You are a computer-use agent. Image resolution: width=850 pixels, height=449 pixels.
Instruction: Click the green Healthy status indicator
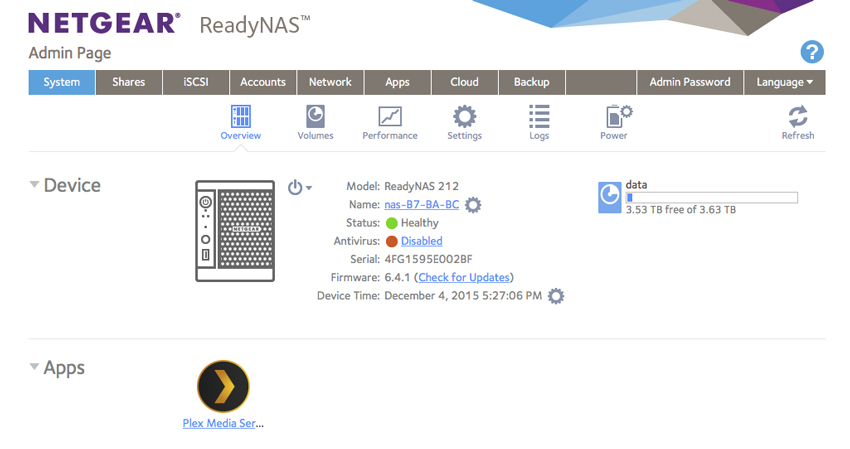pyautogui.click(x=391, y=223)
